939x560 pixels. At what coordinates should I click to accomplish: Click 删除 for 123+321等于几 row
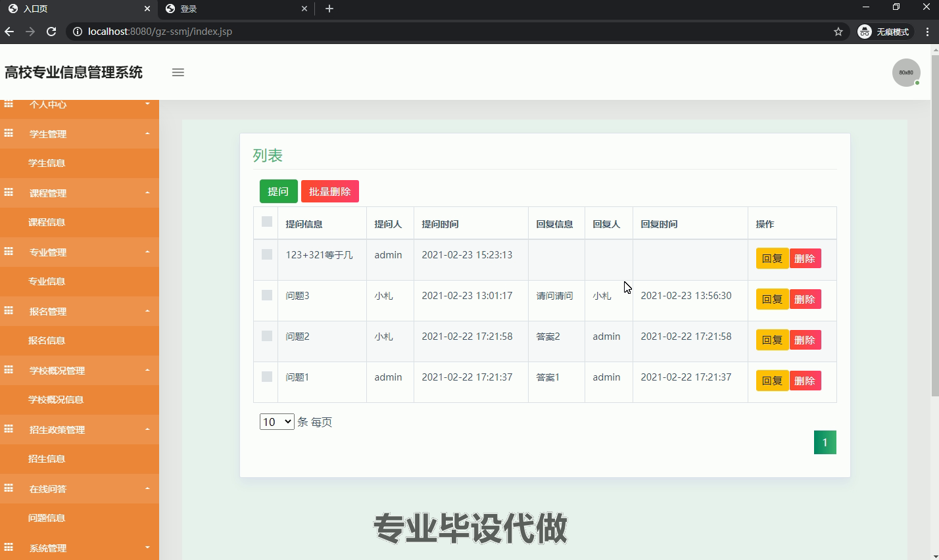805,258
